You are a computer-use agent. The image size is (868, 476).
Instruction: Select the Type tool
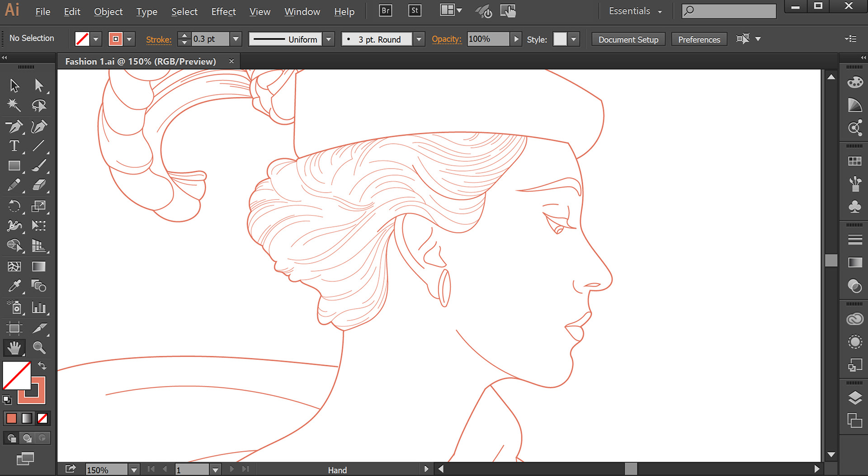(x=14, y=146)
